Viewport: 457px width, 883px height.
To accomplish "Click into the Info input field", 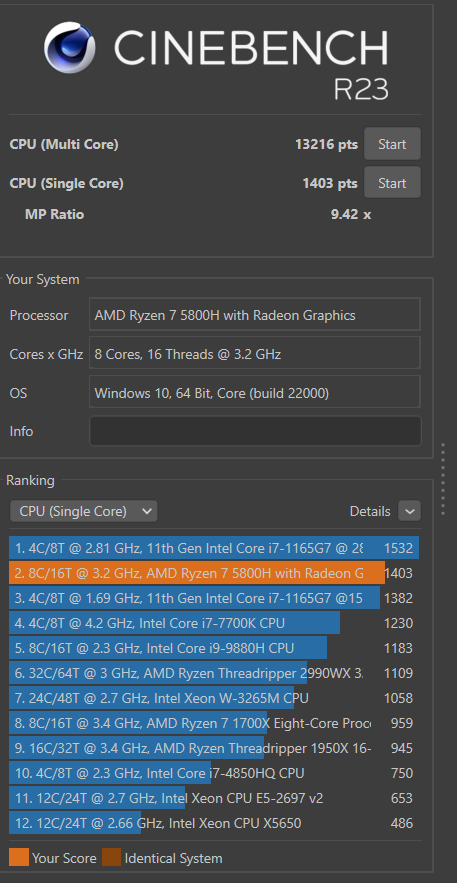I will pyautogui.click(x=255, y=431).
